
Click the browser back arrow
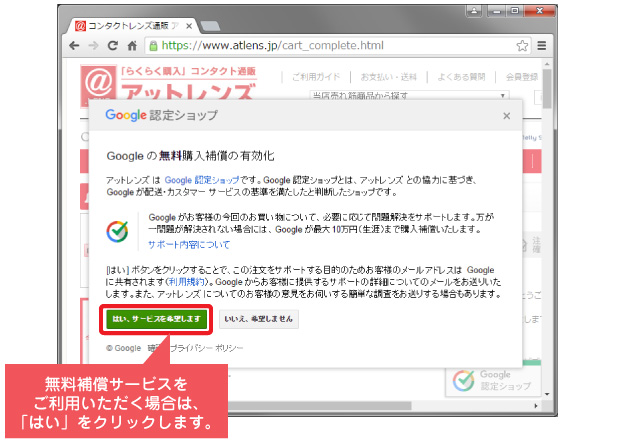coord(74,46)
